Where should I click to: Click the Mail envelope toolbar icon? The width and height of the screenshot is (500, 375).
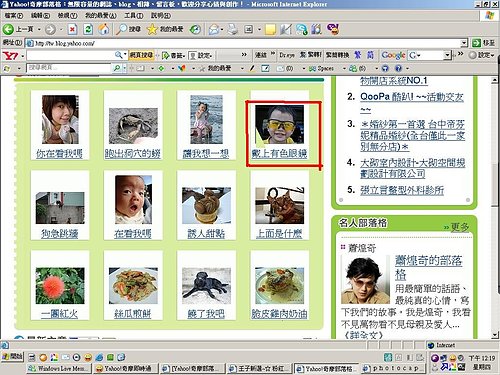click(213, 29)
